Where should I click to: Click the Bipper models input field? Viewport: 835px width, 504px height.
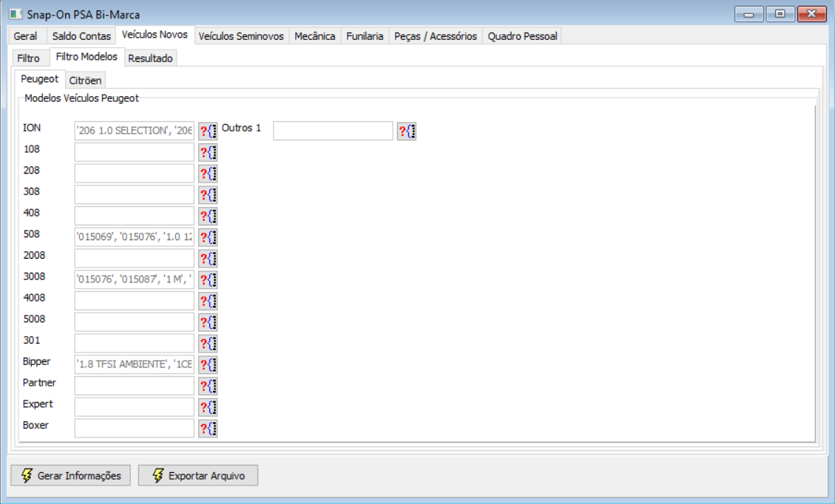pos(134,365)
